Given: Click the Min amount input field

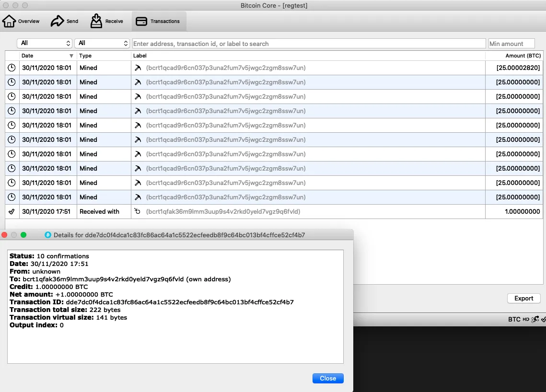Looking at the screenshot, I should tap(511, 44).
